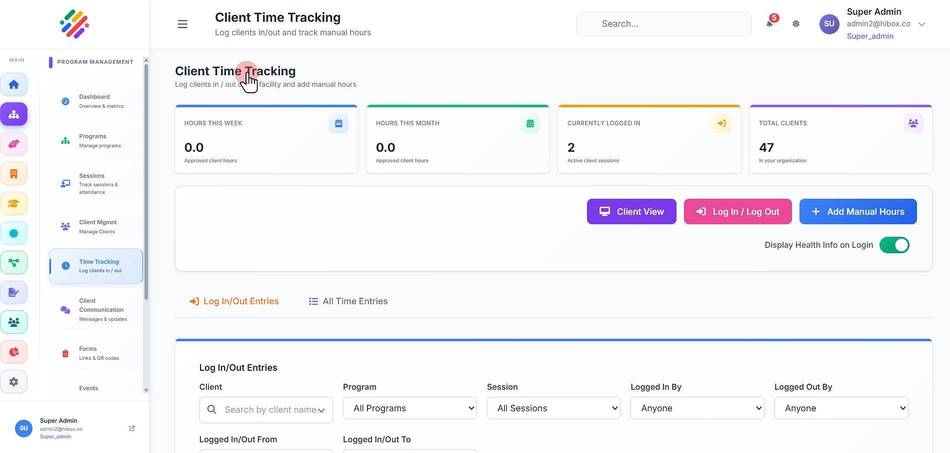Expand the Client search combo chevron
Viewport: 950px width, 453px height.
point(322,410)
